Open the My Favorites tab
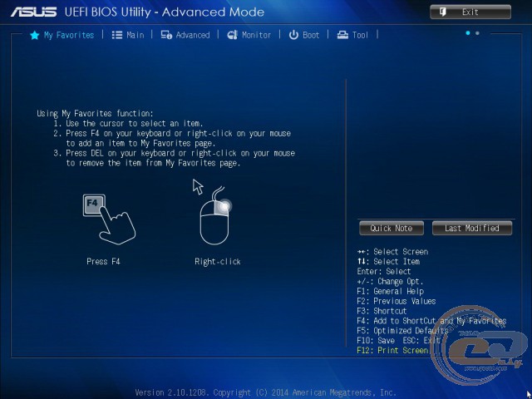The height and width of the screenshot is (399, 532). [62, 35]
